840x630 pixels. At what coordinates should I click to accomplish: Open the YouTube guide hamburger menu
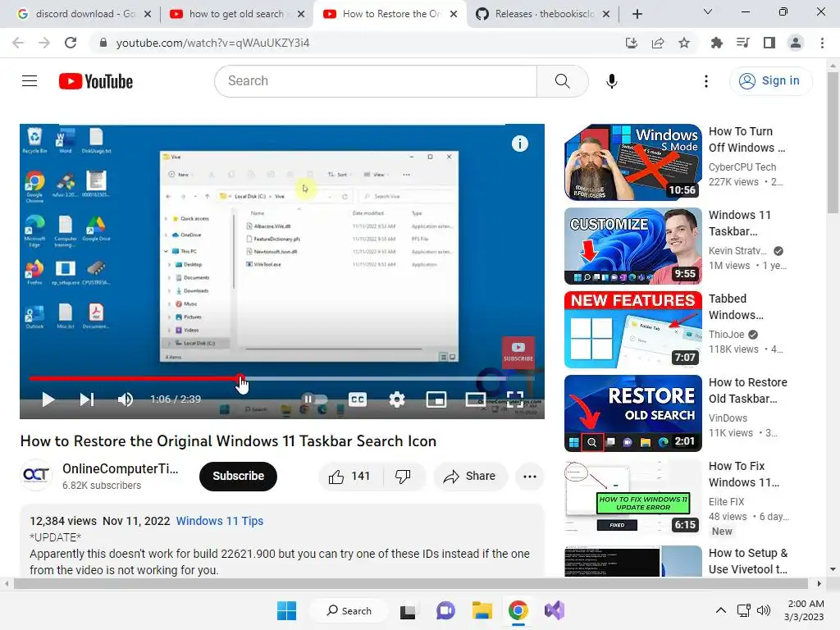tap(30, 81)
